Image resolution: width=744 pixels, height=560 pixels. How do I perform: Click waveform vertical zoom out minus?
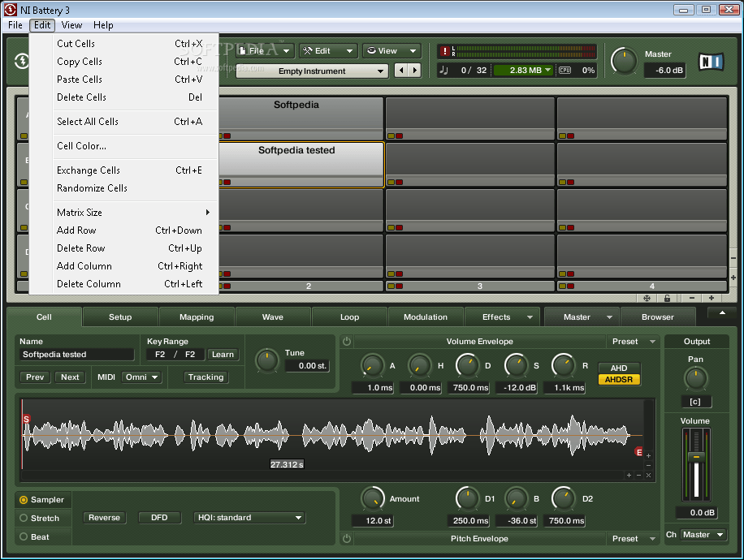pos(649,466)
